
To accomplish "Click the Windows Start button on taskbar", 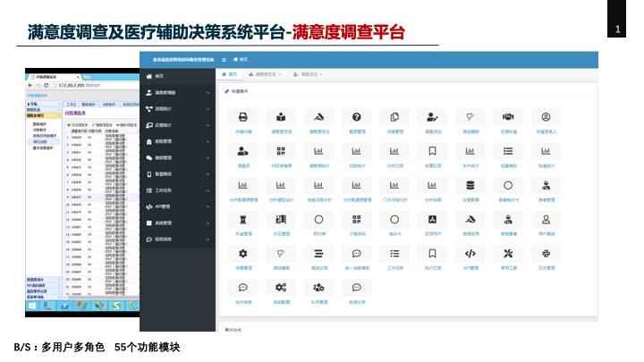I will coord(32,306).
